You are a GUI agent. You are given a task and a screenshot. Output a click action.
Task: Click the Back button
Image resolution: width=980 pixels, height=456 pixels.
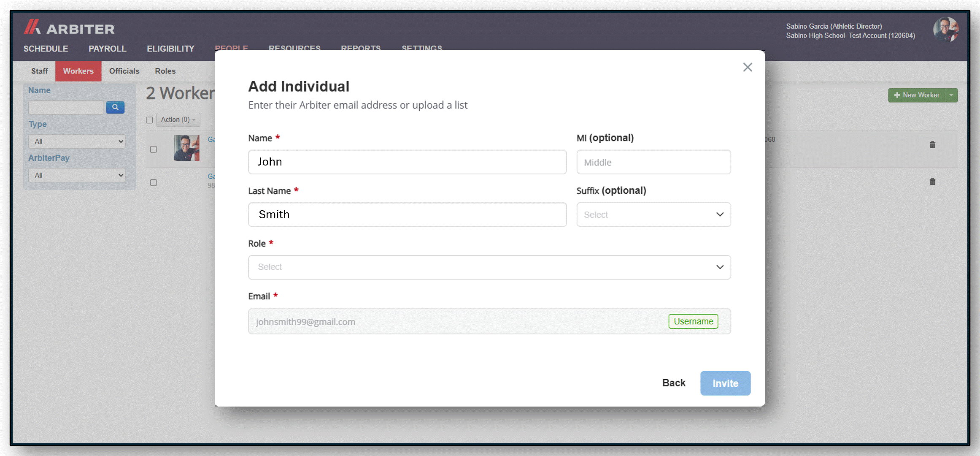pos(673,383)
